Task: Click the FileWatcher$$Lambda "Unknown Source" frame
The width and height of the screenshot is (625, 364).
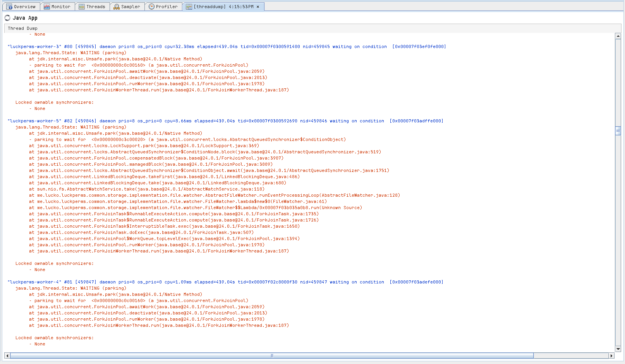Action: click(x=196, y=208)
